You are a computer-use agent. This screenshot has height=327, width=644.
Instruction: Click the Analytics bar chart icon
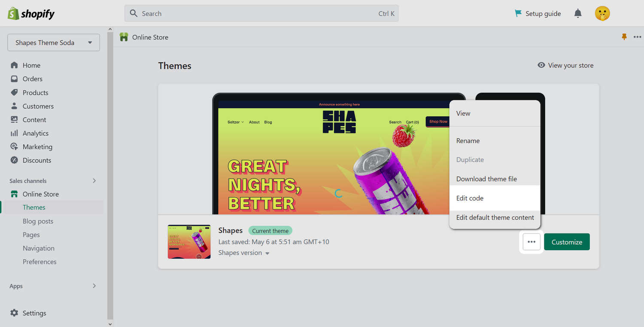14,133
